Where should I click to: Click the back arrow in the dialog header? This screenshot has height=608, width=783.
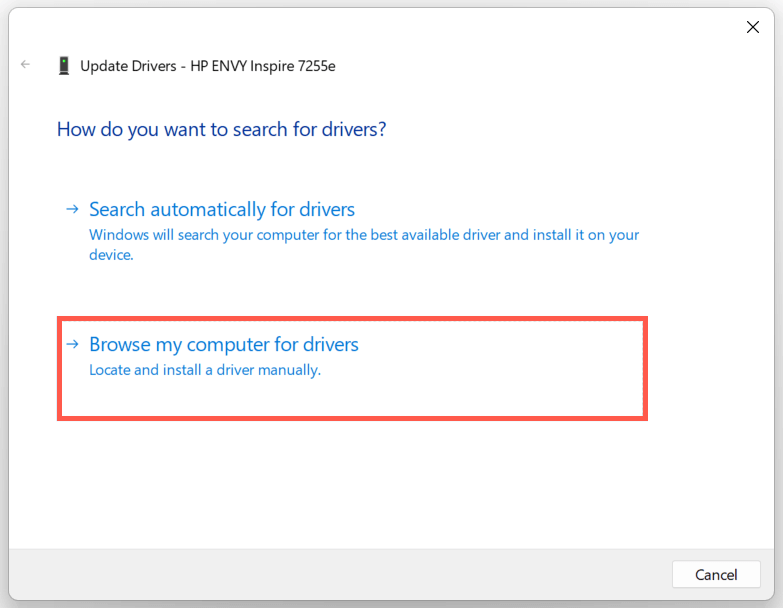25,65
